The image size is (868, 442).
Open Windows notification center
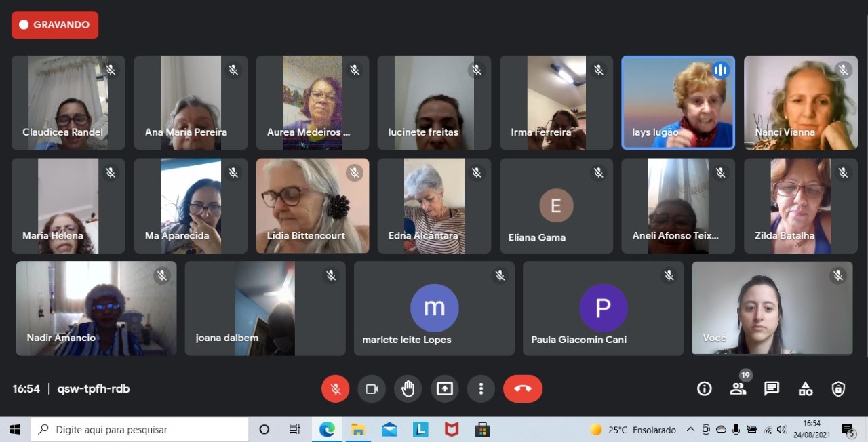click(x=847, y=430)
